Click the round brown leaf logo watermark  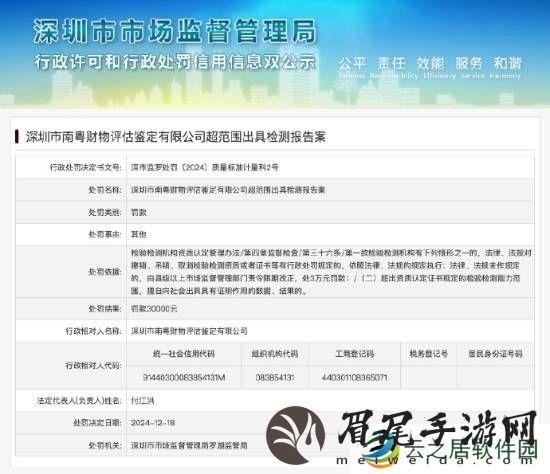click(x=296, y=435)
